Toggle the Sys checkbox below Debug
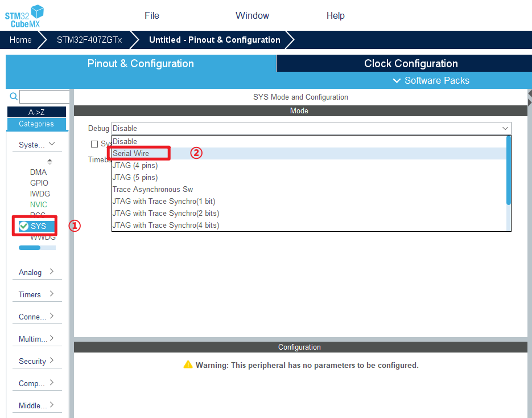Image resolution: width=532 pixels, height=418 pixels. tap(94, 144)
